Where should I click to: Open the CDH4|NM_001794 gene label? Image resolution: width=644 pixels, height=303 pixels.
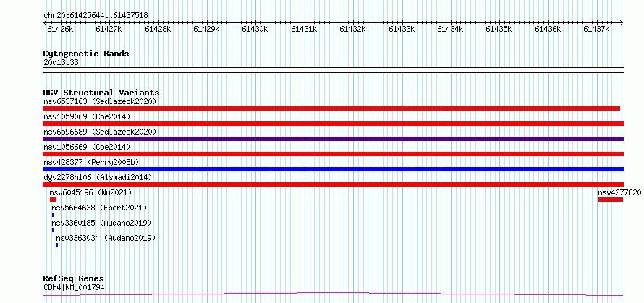pyautogui.click(x=74, y=287)
